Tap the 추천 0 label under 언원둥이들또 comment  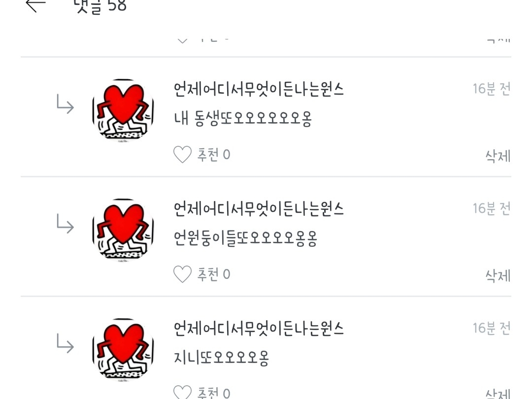tap(214, 274)
